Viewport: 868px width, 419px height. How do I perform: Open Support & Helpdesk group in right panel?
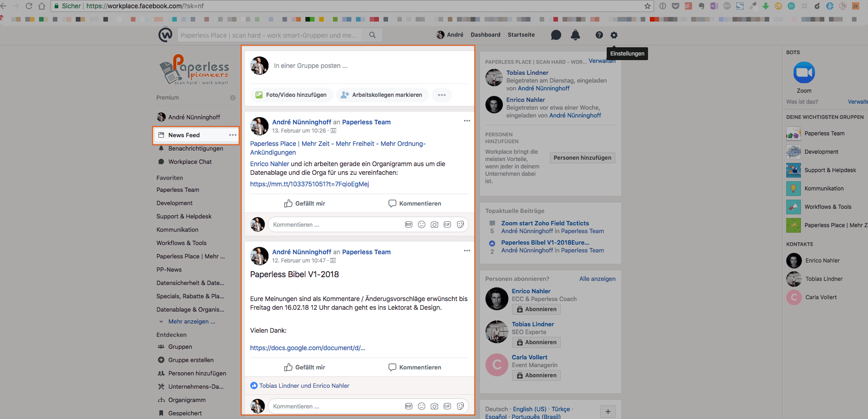pos(830,170)
